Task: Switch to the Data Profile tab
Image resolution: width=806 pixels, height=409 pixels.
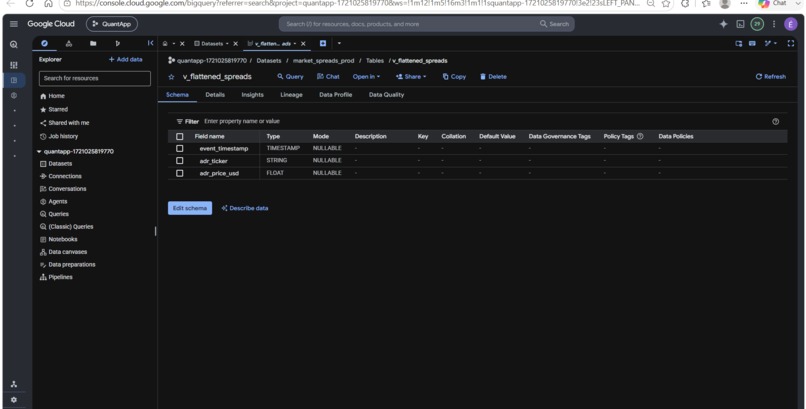Action: [x=335, y=95]
